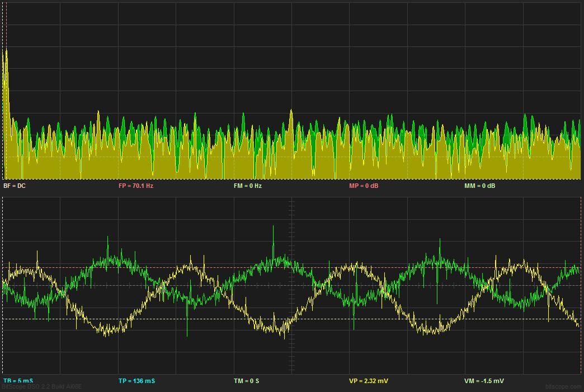The height and width of the screenshot is (392, 584).
Task: Click the VM = -1.5 mV readout
Action: [484, 380]
